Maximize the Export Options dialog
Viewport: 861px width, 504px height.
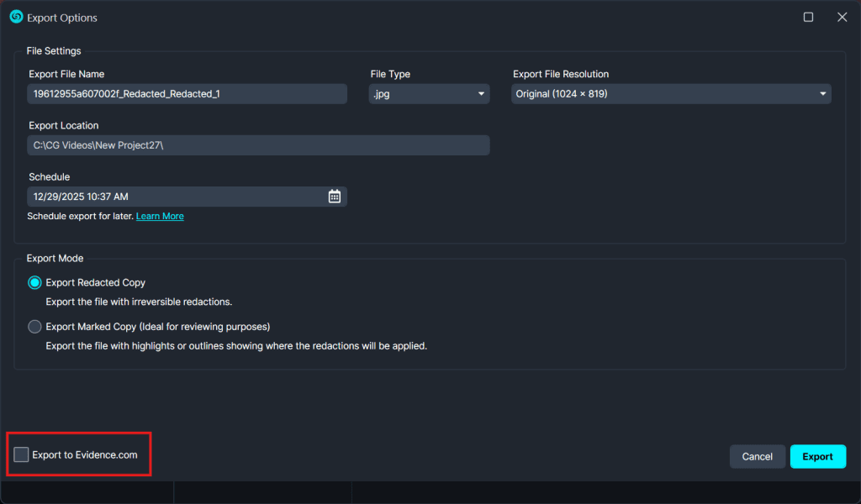(808, 17)
